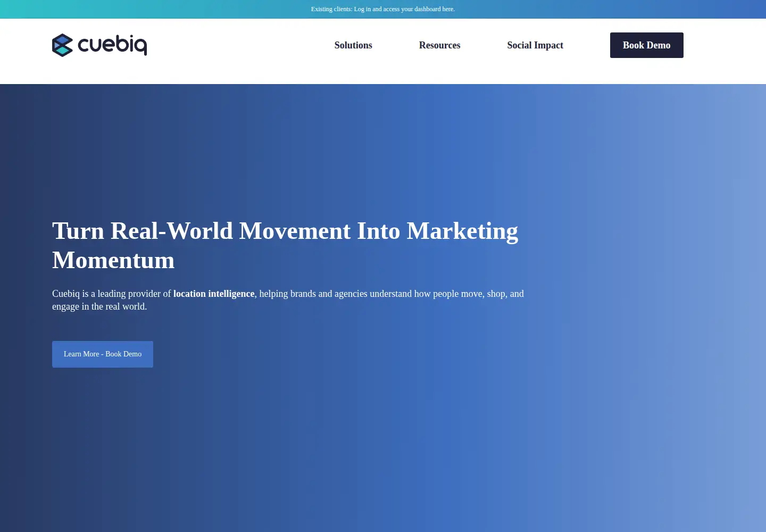The image size is (766, 532).
Task: Open the Resources menu
Action: (x=439, y=45)
